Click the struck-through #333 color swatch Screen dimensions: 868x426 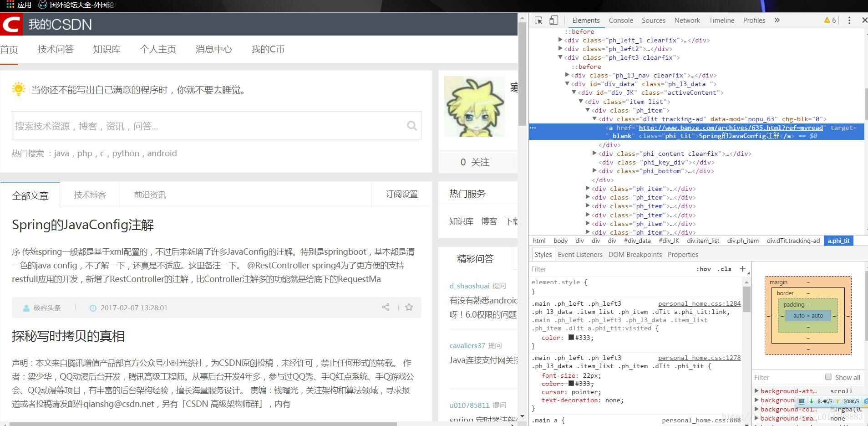click(x=571, y=384)
